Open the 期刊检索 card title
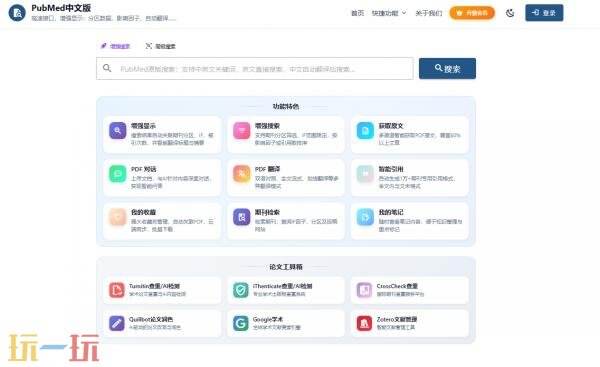600x367 pixels. point(267,212)
